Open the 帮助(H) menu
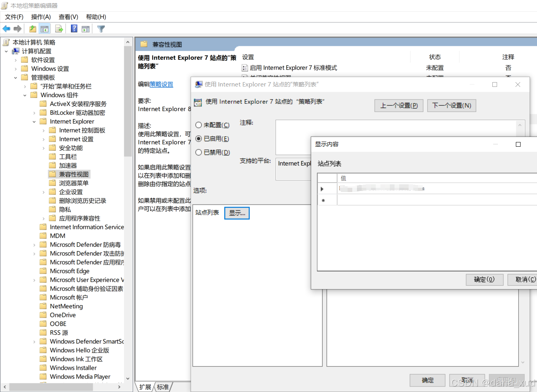Screen dimensions: 537x392 click(x=96, y=17)
